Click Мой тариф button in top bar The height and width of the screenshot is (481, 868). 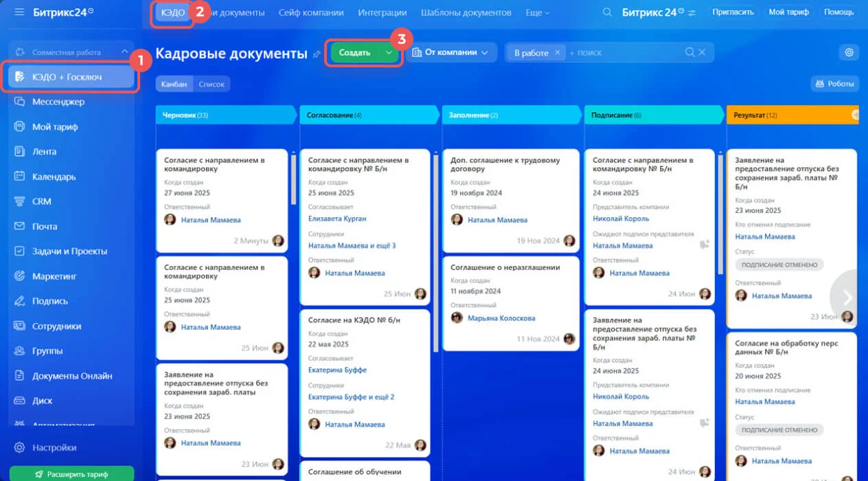point(788,12)
